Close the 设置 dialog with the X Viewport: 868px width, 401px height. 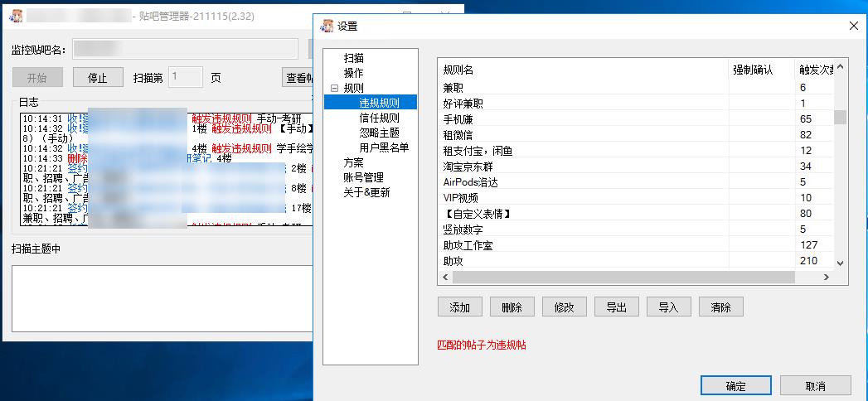pos(854,26)
